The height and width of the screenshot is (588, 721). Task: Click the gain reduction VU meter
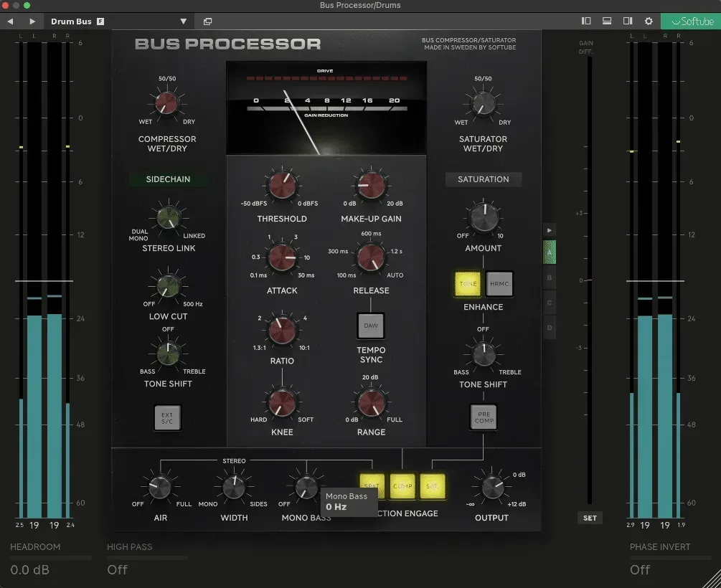[x=326, y=108]
